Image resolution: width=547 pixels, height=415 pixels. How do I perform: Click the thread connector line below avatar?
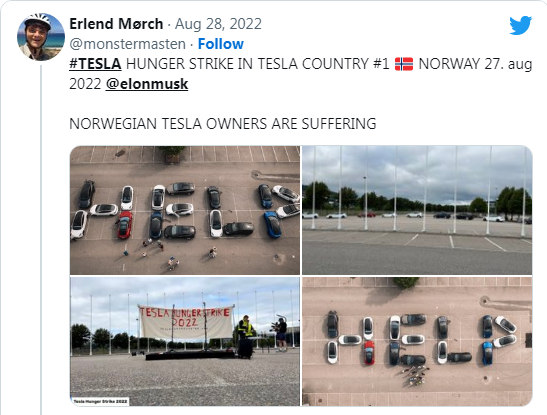pyautogui.click(x=41, y=239)
